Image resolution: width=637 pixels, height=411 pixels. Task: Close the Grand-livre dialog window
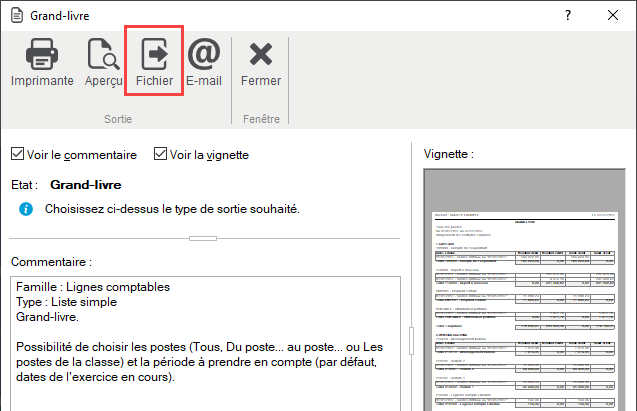coord(613,15)
